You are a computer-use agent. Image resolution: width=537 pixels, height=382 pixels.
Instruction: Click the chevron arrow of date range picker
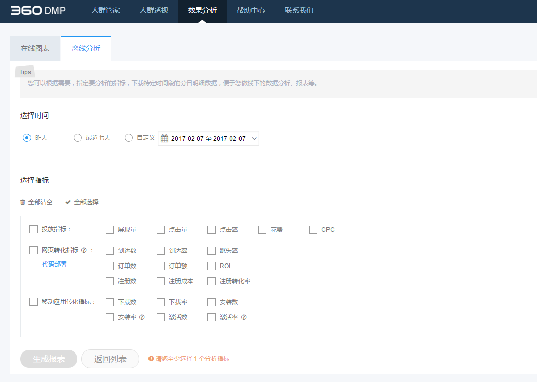(254, 138)
